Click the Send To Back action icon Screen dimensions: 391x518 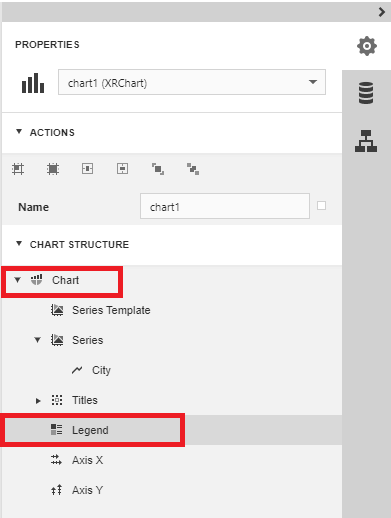point(193,169)
